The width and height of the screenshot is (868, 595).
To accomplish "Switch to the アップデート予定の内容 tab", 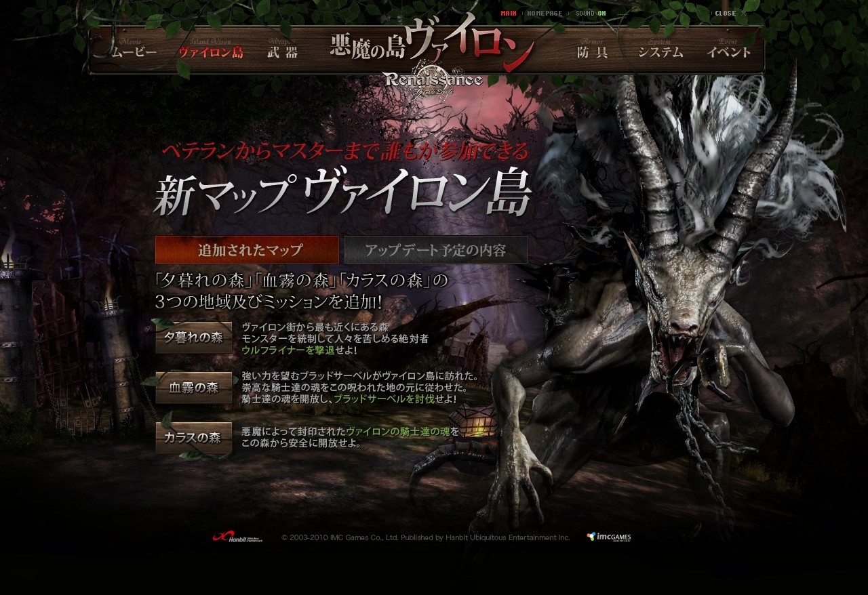I will (436, 249).
